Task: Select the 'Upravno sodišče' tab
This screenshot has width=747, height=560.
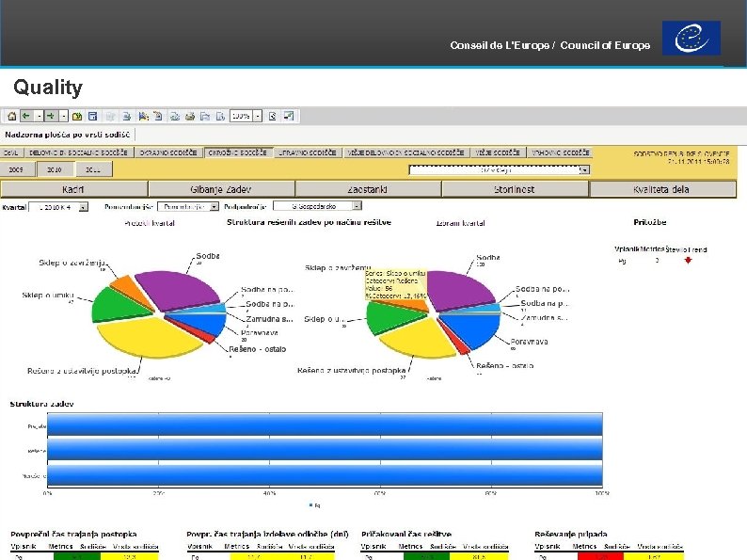Action: coord(308,152)
